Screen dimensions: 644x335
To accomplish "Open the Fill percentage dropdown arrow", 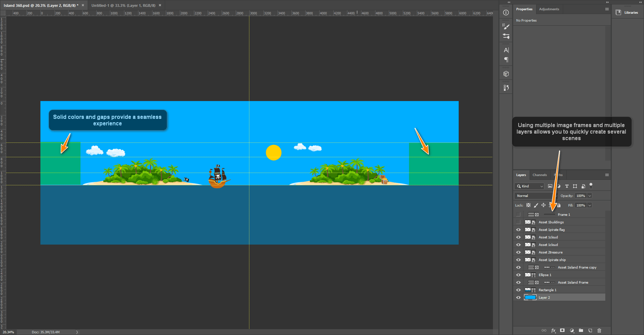I will (590, 206).
